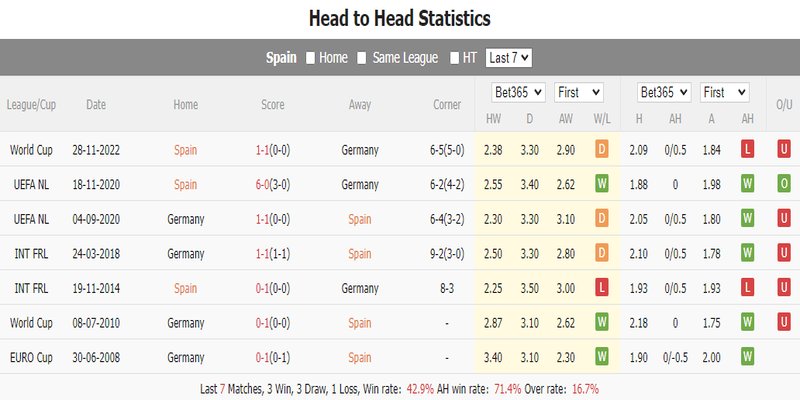Screen dimensions: 800x400
Task: Click green O over/under badge for 6-0 match
Action: click(x=784, y=184)
